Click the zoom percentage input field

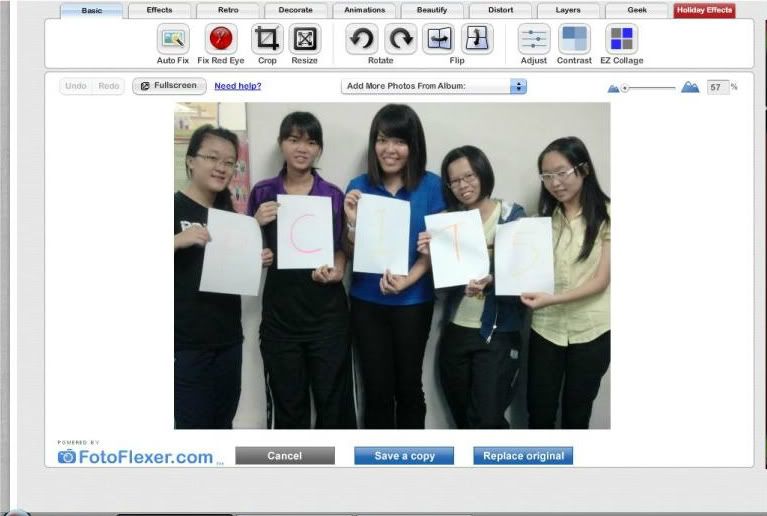[717, 88]
